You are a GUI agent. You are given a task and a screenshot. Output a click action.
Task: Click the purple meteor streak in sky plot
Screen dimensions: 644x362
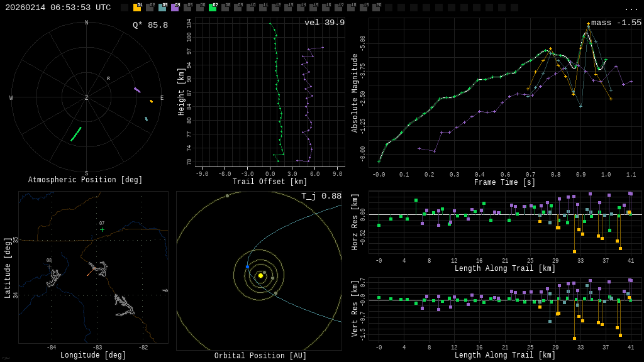click(137, 90)
